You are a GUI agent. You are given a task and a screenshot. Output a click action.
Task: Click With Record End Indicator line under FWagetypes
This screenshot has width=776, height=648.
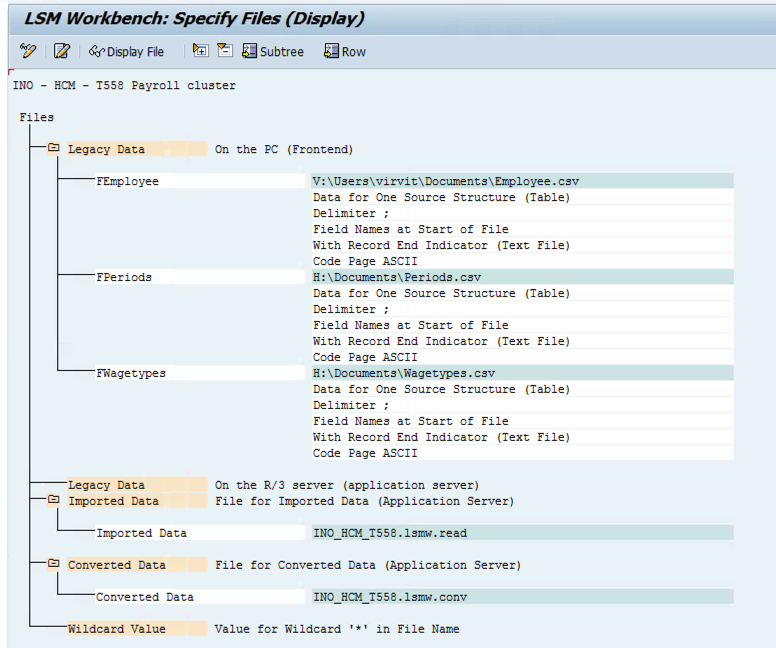tap(523, 437)
